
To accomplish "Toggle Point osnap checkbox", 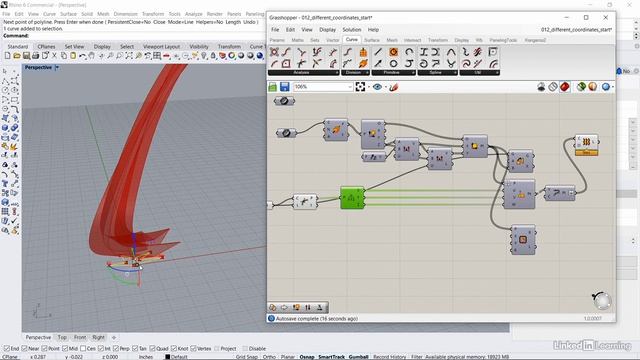I will tap(44, 349).
